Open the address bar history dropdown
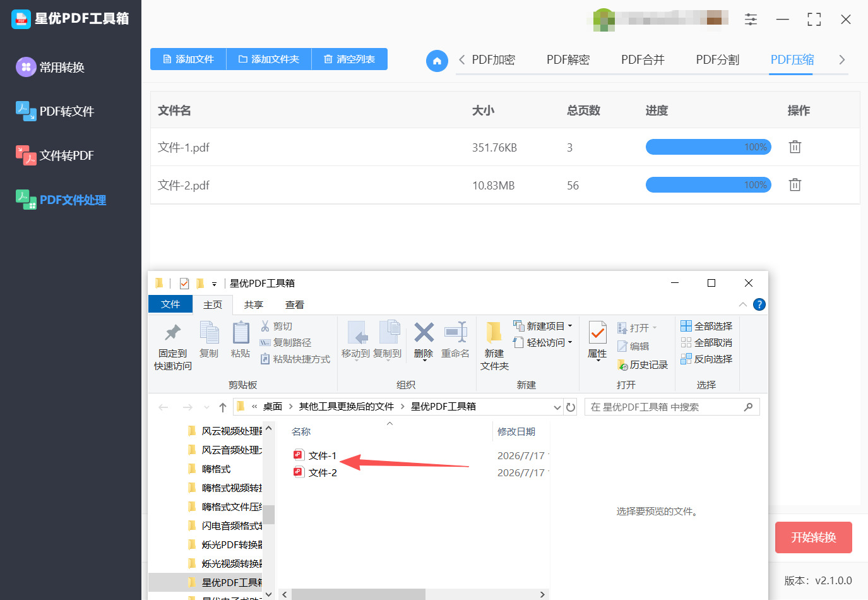868x600 pixels. point(557,407)
